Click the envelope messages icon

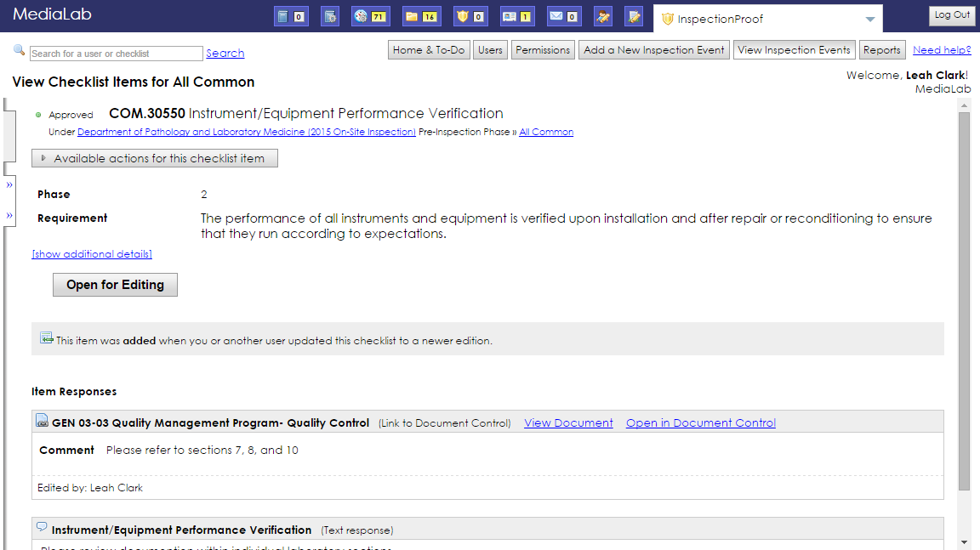(563, 15)
